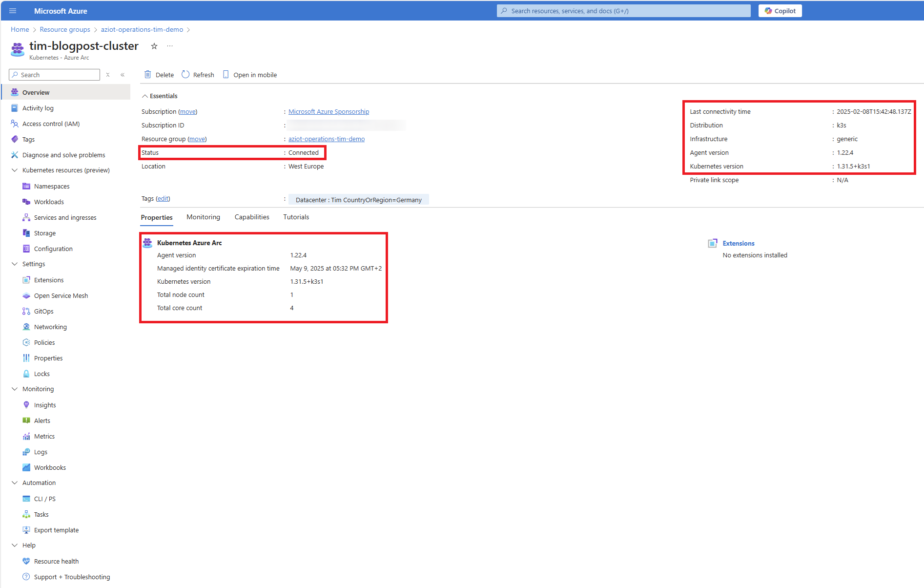This screenshot has height=588, width=924.
Task: Collapse the Settings menu group
Action: 15,264
